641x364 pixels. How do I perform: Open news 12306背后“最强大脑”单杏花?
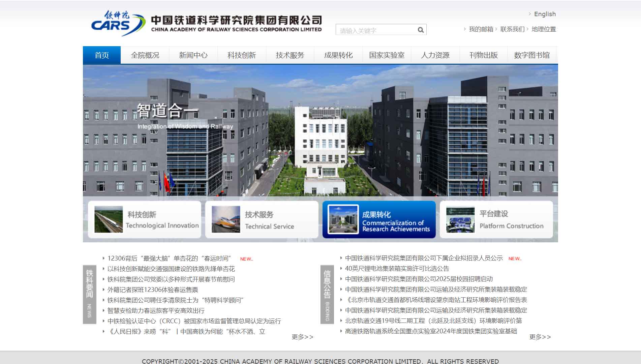[169, 259]
